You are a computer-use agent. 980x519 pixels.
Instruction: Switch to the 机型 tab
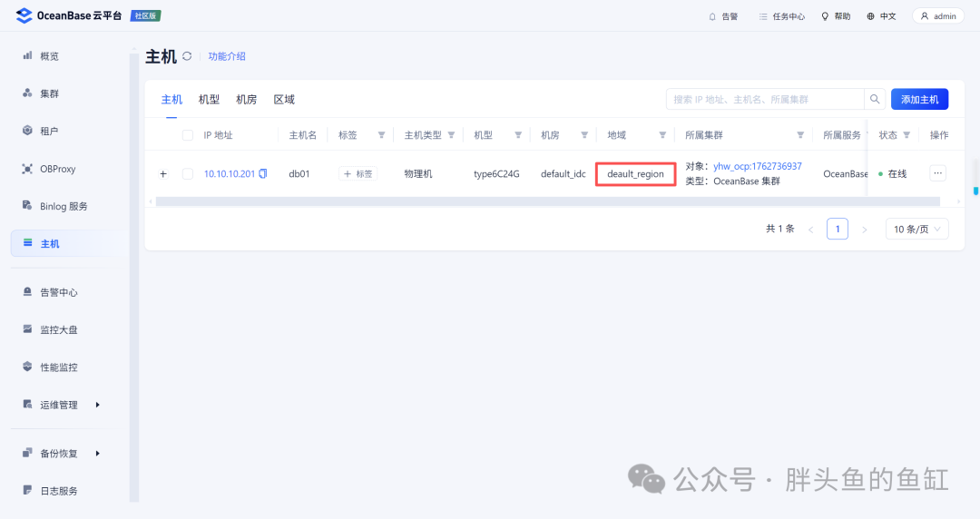pyautogui.click(x=210, y=100)
